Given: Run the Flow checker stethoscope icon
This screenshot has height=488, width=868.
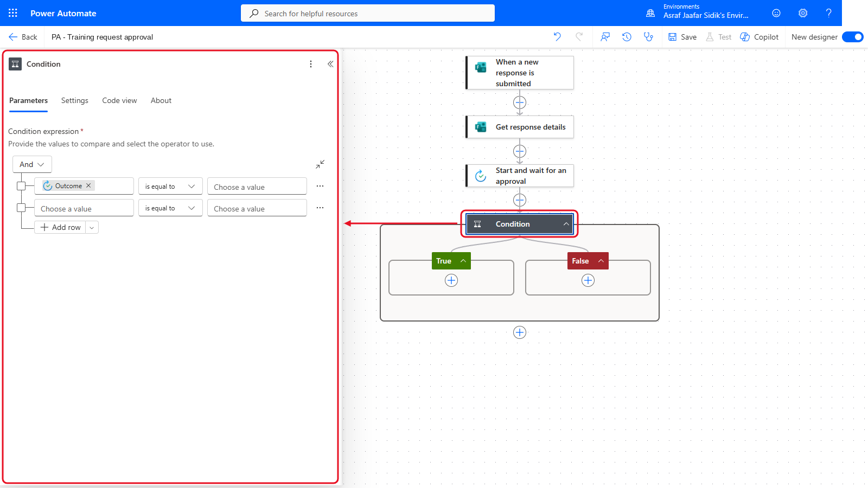Looking at the screenshot, I should (x=648, y=37).
